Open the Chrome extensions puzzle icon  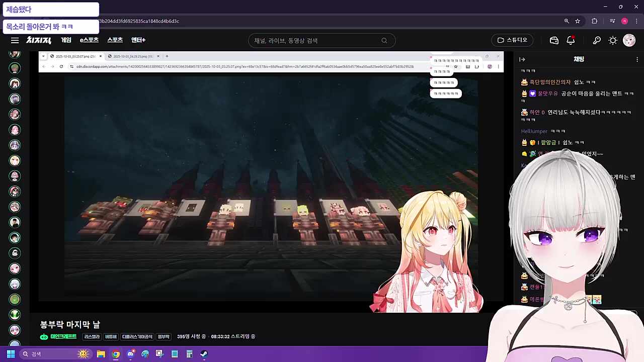(x=595, y=21)
